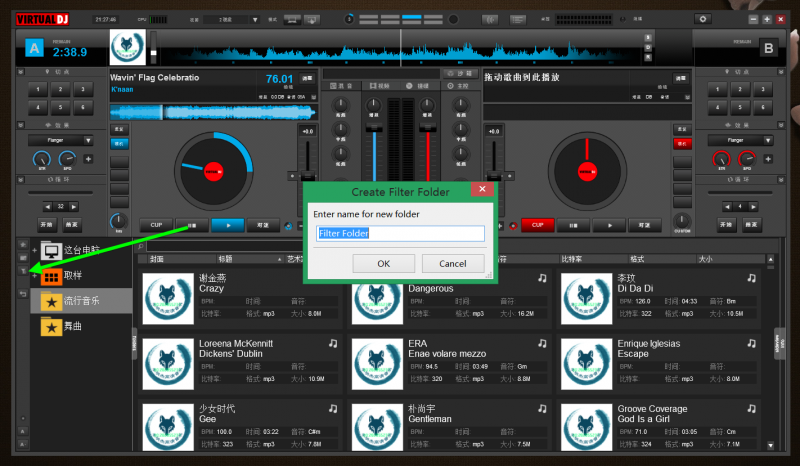Click music note icon on 朴尚宇 Gentleman
The image size is (800, 466).
click(542, 409)
